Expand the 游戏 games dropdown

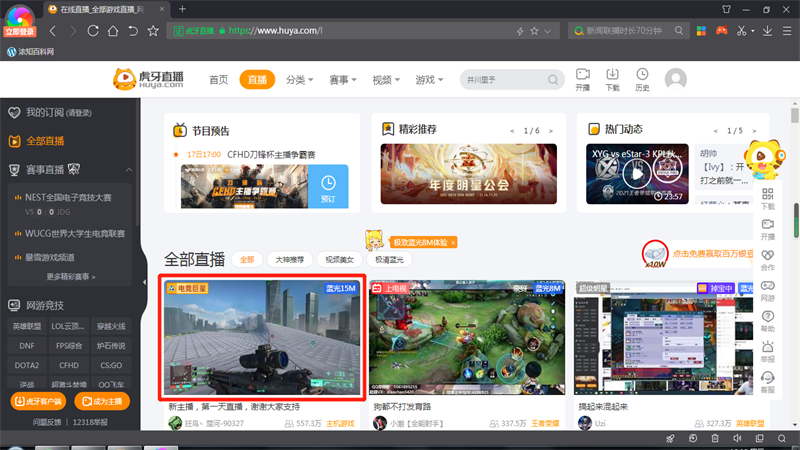pyautogui.click(x=429, y=80)
